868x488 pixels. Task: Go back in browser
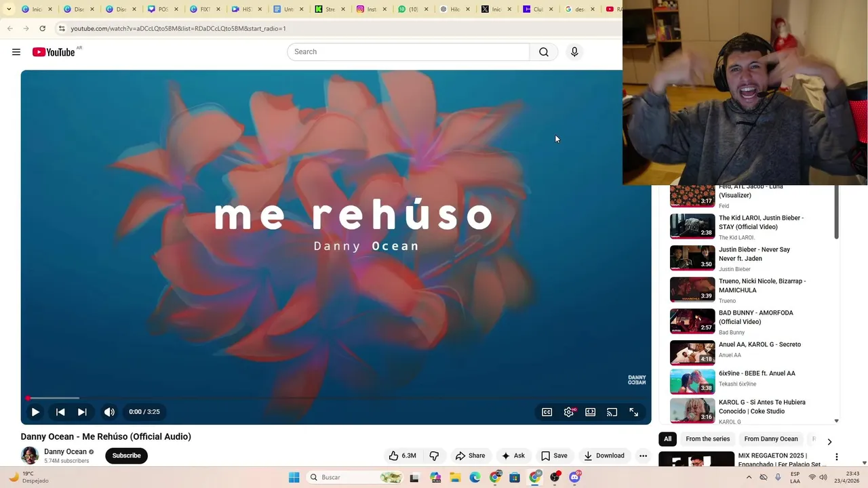pyautogui.click(x=9, y=28)
